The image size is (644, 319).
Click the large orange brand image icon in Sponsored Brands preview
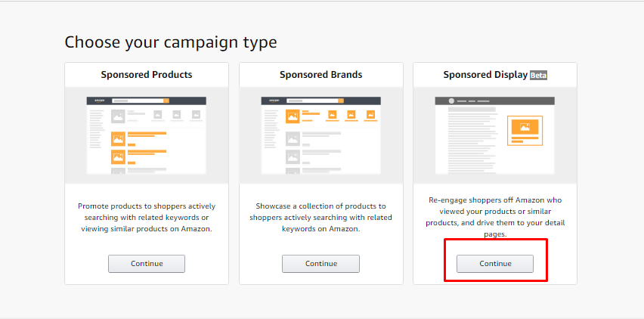pos(293,116)
